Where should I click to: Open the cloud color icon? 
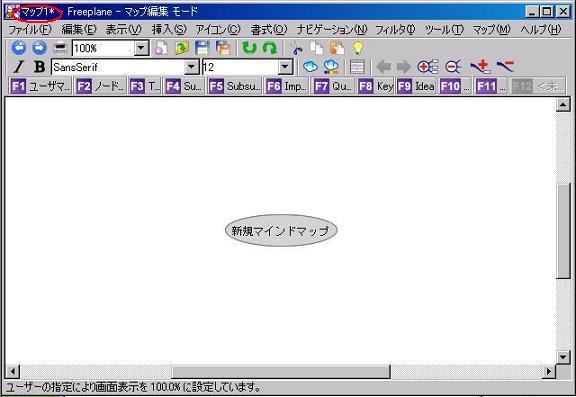(x=331, y=67)
